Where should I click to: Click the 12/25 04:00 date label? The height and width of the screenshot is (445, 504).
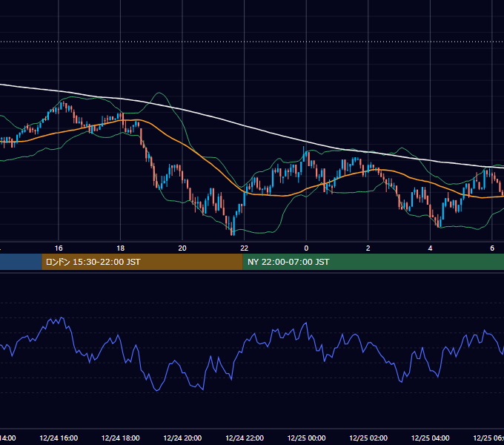430,438
